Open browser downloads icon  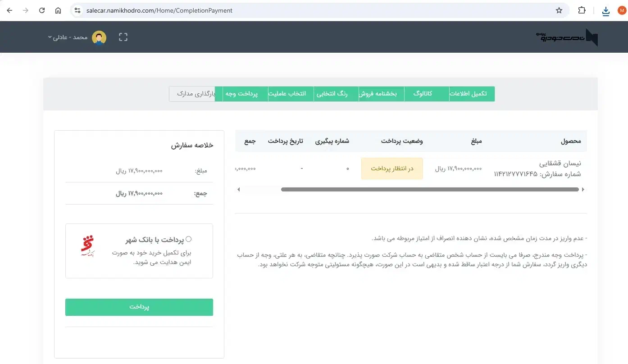click(x=605, y=11)
